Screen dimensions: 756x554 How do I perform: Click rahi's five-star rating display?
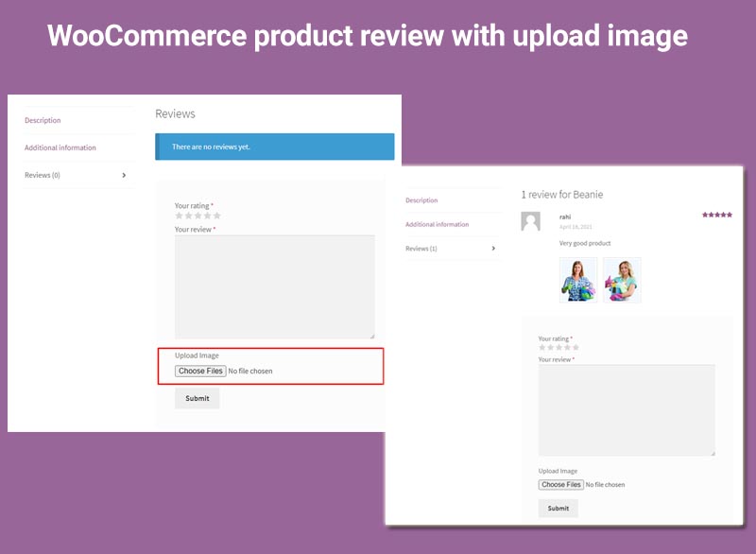click(717, 216)
